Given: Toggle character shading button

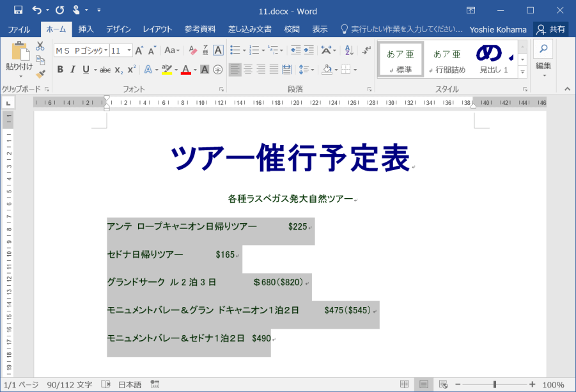Looking at the screenshot, I should click(205, 70).
